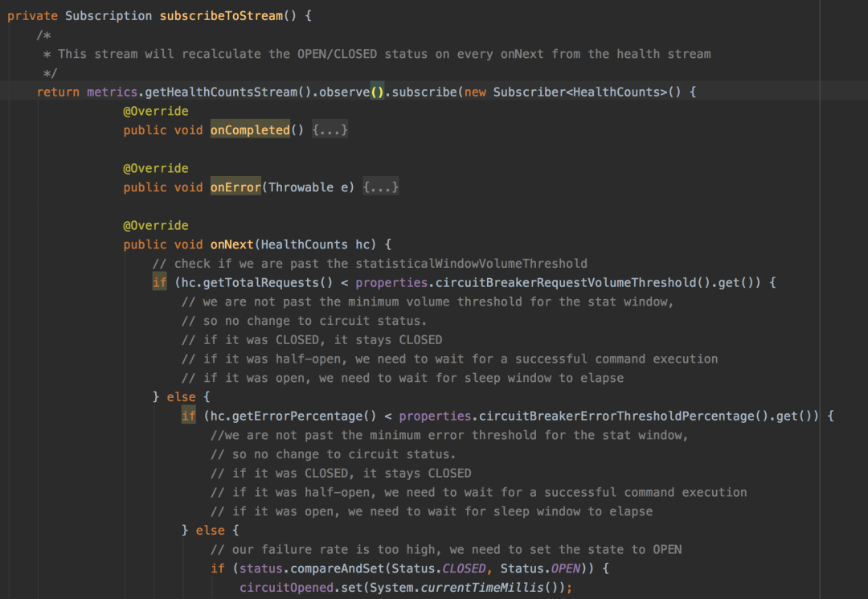Click comment 'check if we are past the statisticalWindowVolumeThreshold'
This screenshot has height=599, width=868.
click(370, 264)
